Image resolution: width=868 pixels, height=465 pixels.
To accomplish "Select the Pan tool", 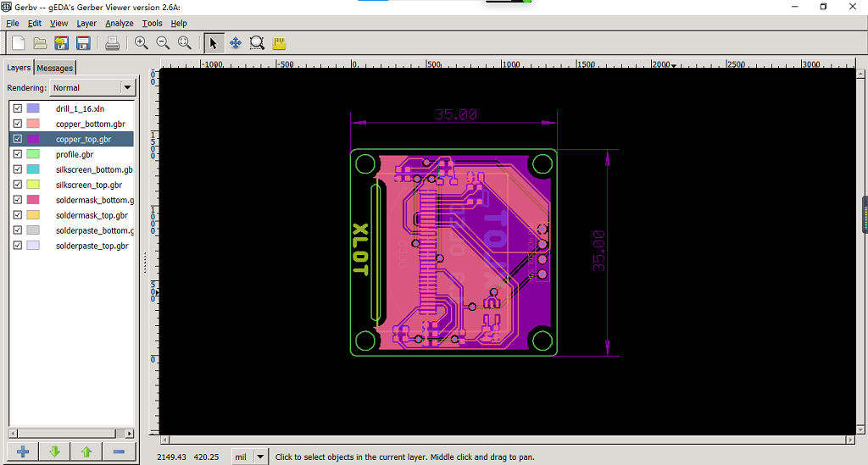I will [236, 43].
